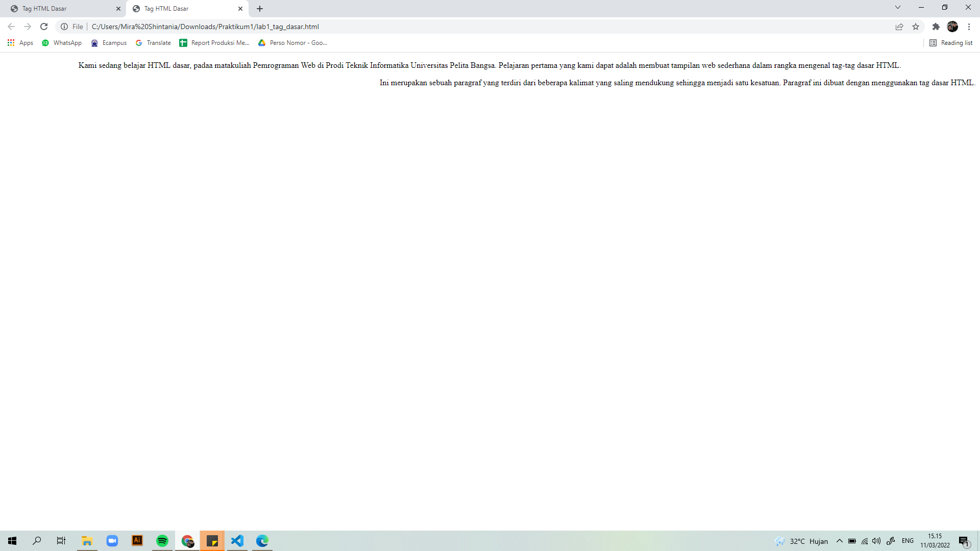The image size is (980, 551).
Task: Reload the current page
Action: pos(44,27)
